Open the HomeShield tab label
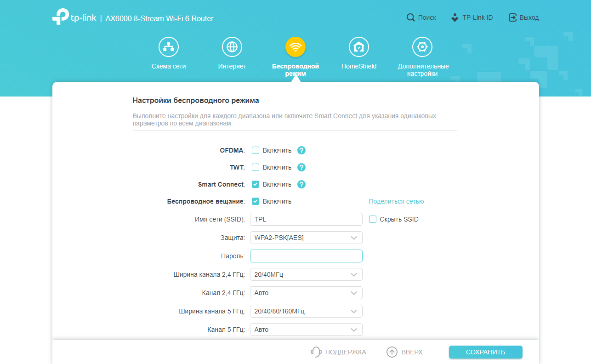This screenshot has width=591, height=364. 359,66
